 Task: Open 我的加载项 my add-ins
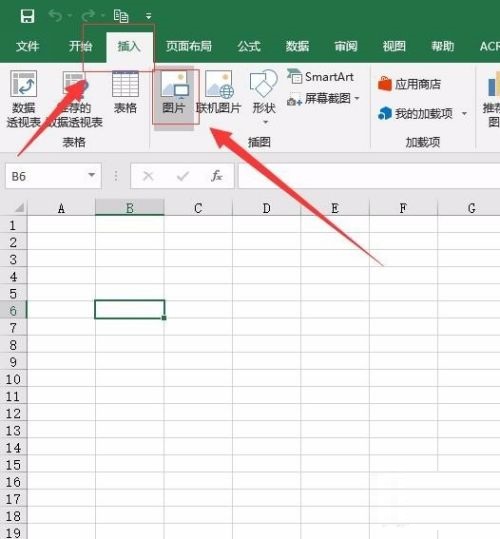click(415, 113)
